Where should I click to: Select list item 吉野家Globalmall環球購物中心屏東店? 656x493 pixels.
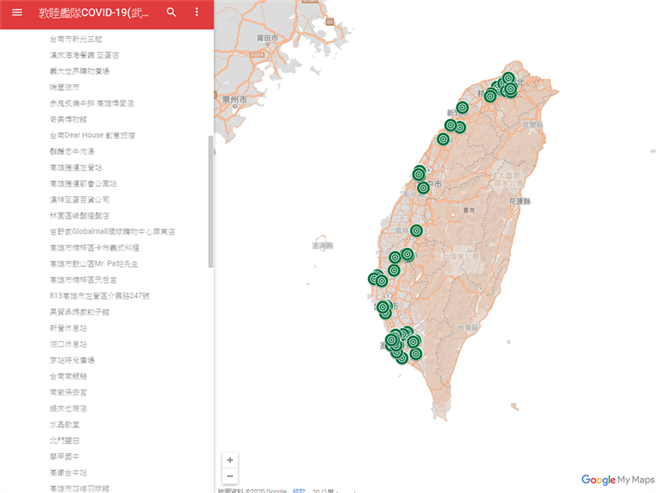tap(112, 231)
